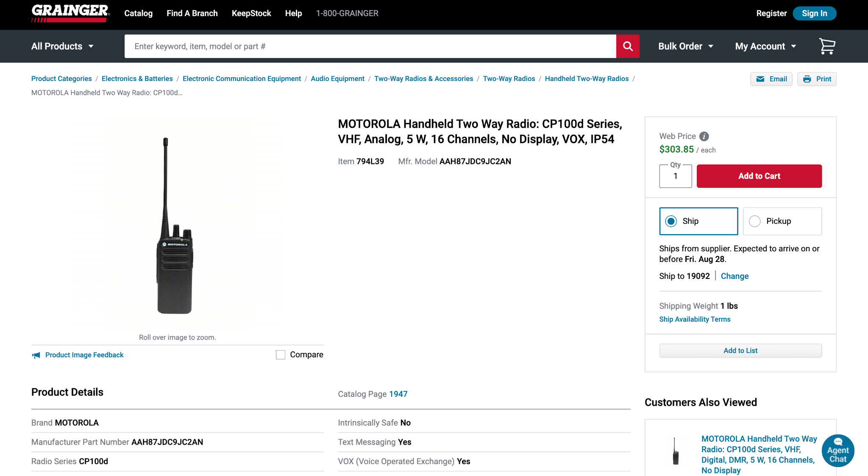The width and height of the screenshot is (868, 476).
Task: Click the Intrinsically Safe No row
Action: coord(484,423)
